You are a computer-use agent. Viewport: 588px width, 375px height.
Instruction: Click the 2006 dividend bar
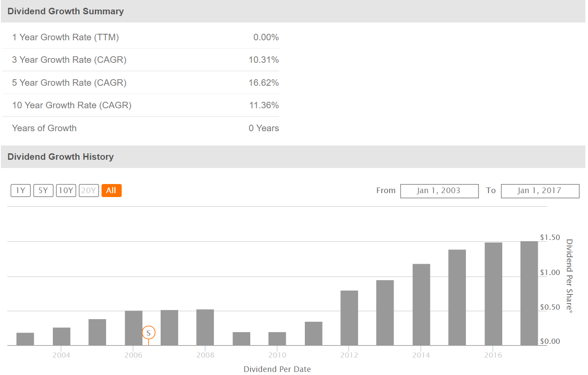pos(133,328)
